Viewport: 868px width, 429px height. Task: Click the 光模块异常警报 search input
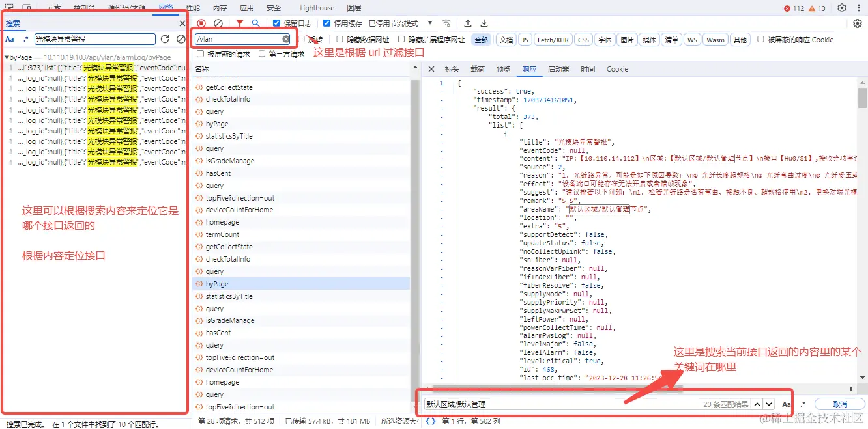(x=94, y=39)
